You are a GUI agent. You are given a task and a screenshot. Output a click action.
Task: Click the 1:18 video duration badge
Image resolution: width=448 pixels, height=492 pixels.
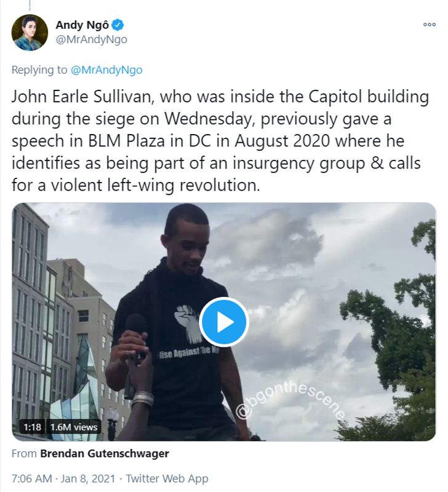pyautogui.click(x=32, y=427)
